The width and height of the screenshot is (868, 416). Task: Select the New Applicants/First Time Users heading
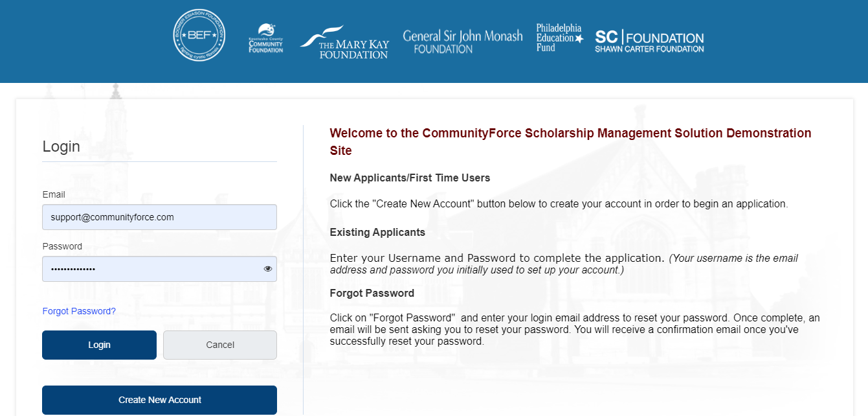pos(410,178)
